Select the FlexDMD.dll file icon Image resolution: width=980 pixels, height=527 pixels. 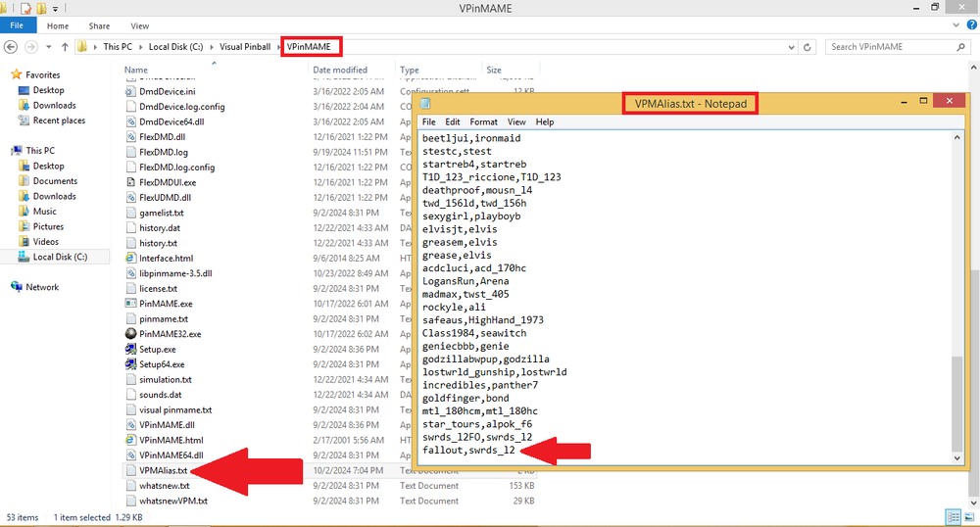pyautogui.click(x=130, y=137)
